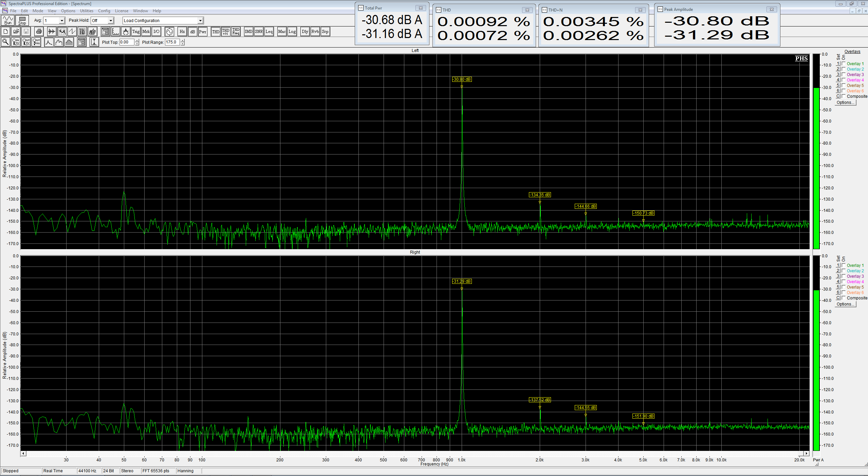Click Options button in Left overlays panel
Image resolution: width=868 pixels, height=476 pixels.
click(846, 103)
